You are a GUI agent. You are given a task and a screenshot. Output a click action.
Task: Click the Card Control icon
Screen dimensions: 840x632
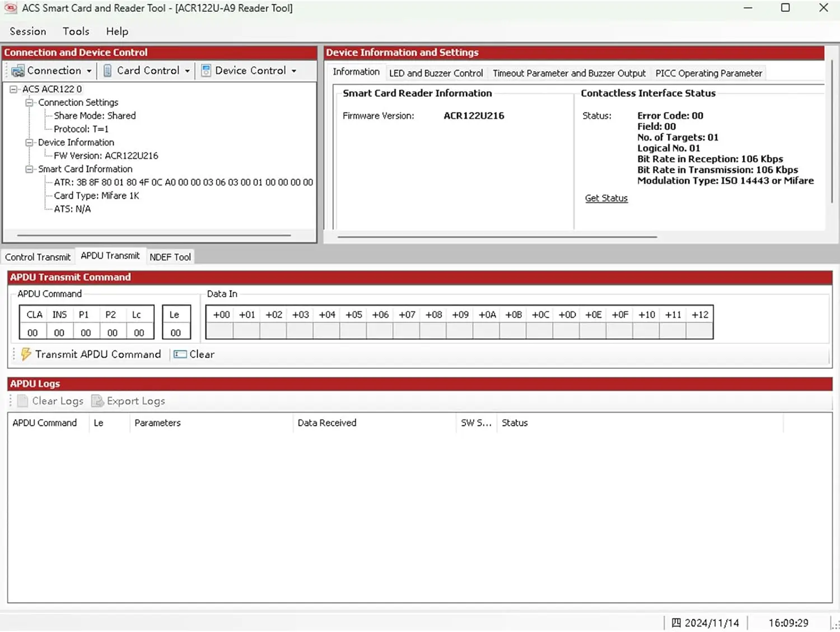tap(108, 71)
